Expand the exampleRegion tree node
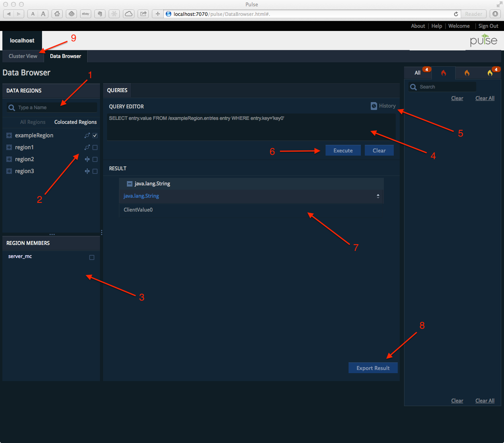This screenshot has height=443, width=504. coord(9,135)
